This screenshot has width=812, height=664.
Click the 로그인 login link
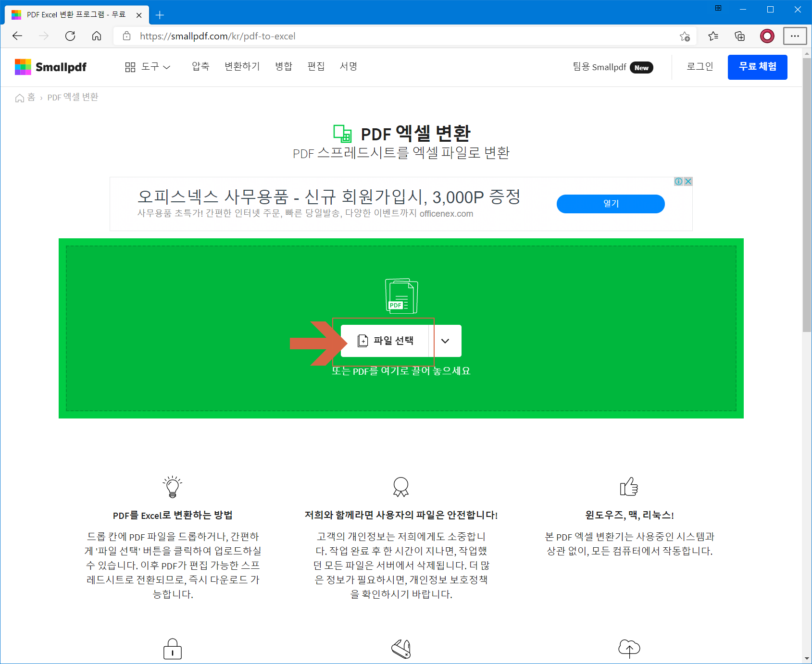click(700, 66)
